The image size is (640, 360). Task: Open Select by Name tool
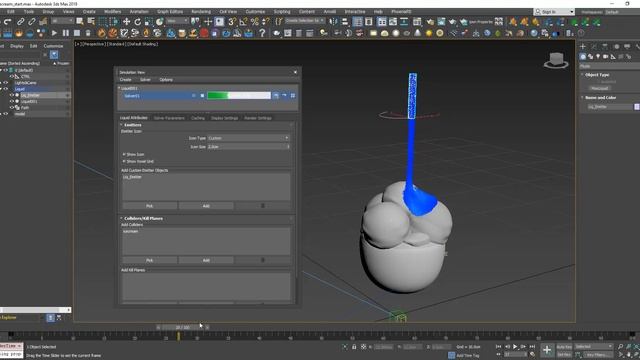pyautogui.click(x=91, y=21)
